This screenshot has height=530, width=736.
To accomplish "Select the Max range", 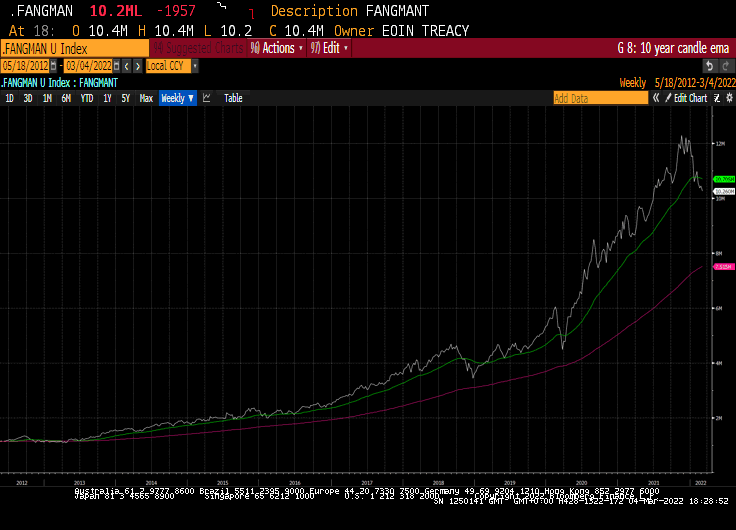I will [x=146, y=98].
